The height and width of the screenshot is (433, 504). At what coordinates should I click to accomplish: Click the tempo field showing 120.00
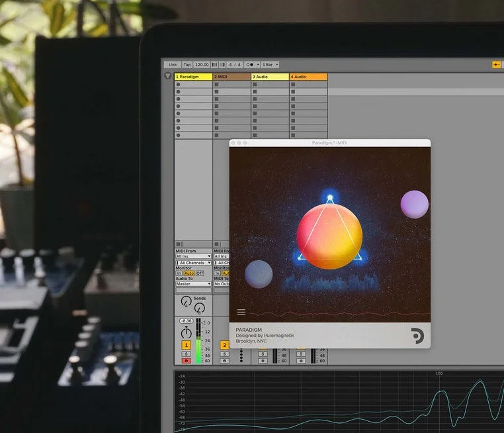202,65
